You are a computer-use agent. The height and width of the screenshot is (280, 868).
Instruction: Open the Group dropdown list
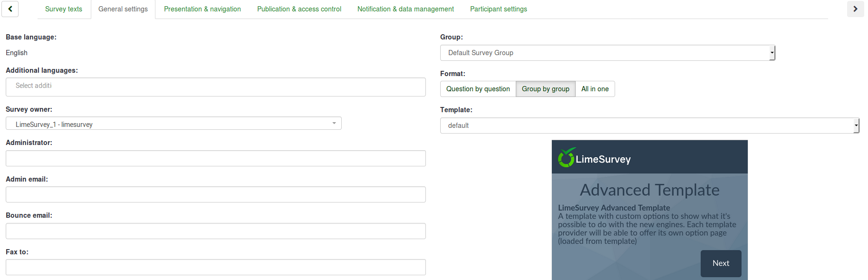607,53
